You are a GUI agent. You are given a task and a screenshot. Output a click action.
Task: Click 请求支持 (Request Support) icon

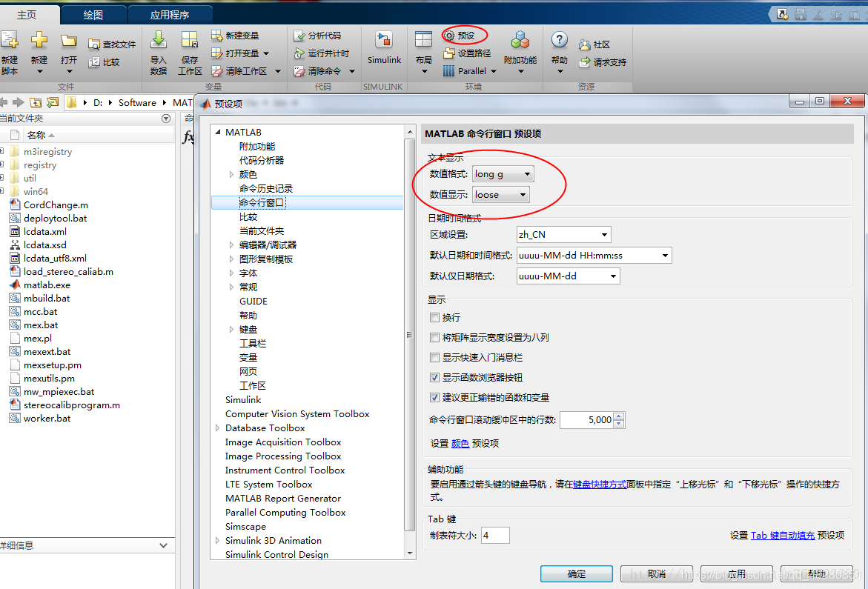pyautogui.click(x=585, y=62)
